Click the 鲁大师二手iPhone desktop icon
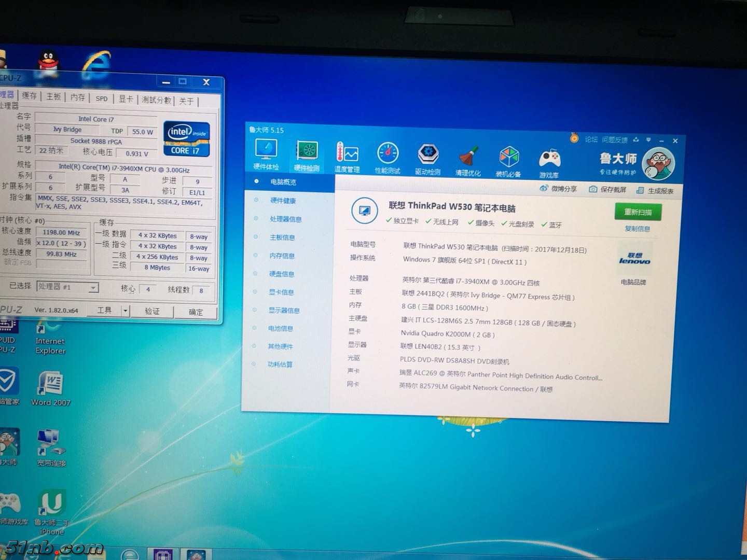The height and width of the screenshot is (560, 747). tap(51, 512)
